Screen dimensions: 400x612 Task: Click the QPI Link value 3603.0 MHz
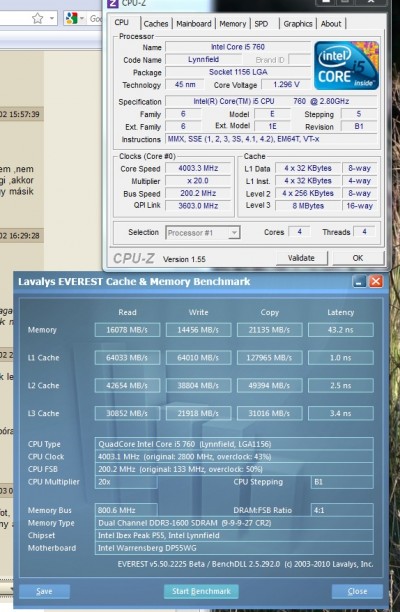pyautogui.click(x=198, y=206)
